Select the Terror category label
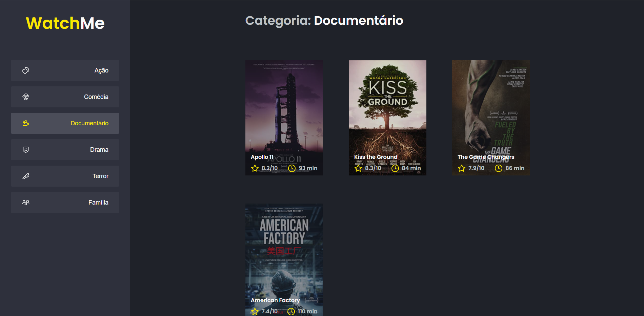The width and height of the screenshot is (644, 316). pyautogui.click(x=100, y=176)
